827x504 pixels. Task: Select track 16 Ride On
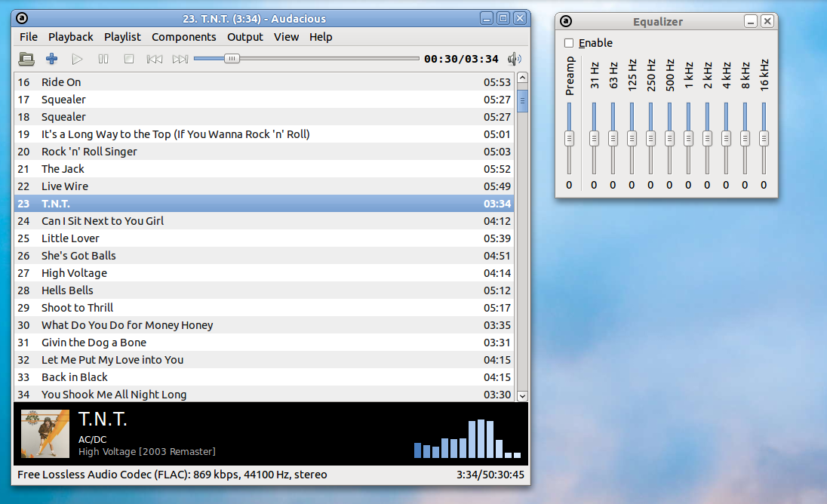point(263,82)
